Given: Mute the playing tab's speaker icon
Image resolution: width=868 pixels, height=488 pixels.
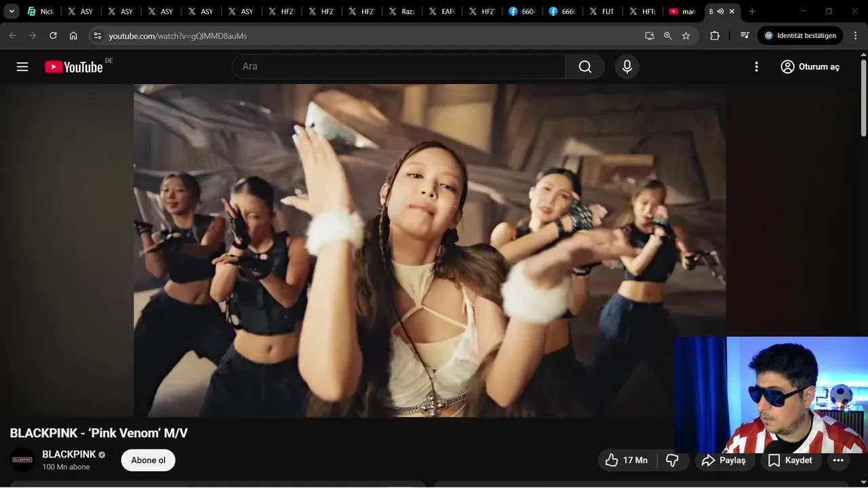Looking at the screenshot, I should (x=720, y=12).
